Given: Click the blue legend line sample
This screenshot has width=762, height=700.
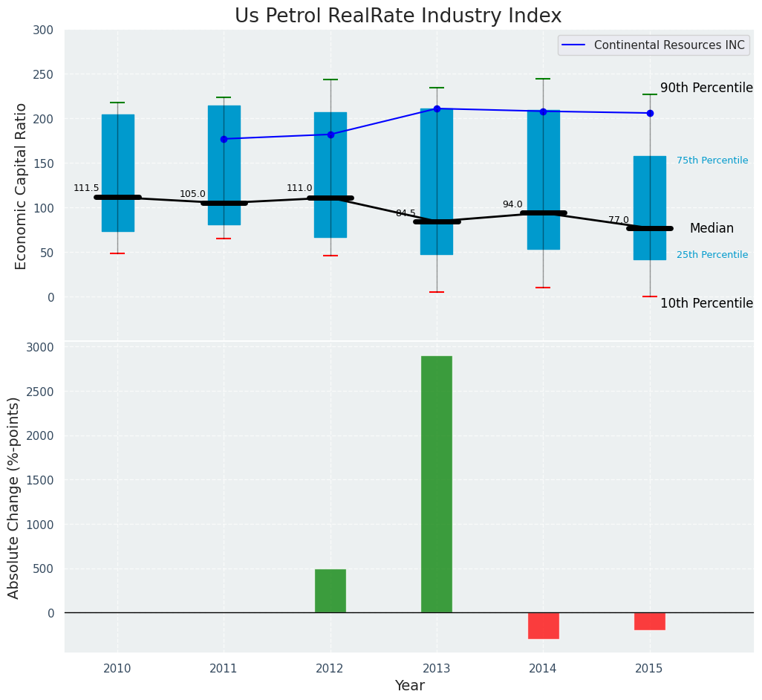Looking at the screenshot, I should tap(575, 45).
